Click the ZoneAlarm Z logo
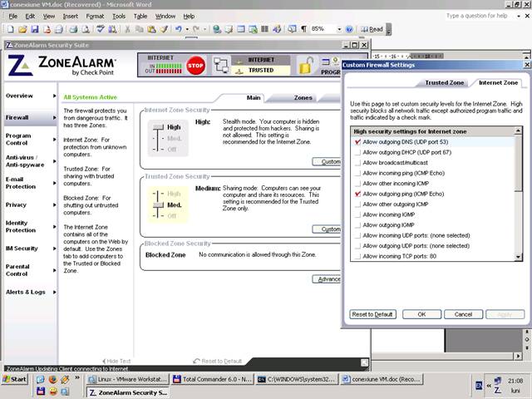The width and height of the screenshot is (532, 399). pyautogui.click(x=20, y=65)
